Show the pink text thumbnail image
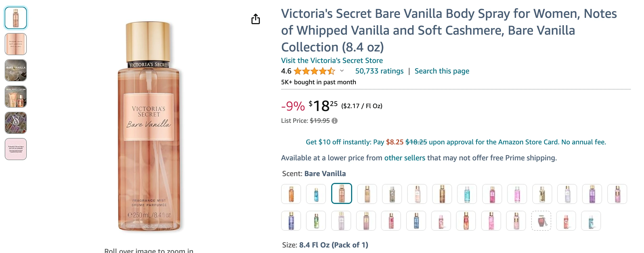 (16, 149)
